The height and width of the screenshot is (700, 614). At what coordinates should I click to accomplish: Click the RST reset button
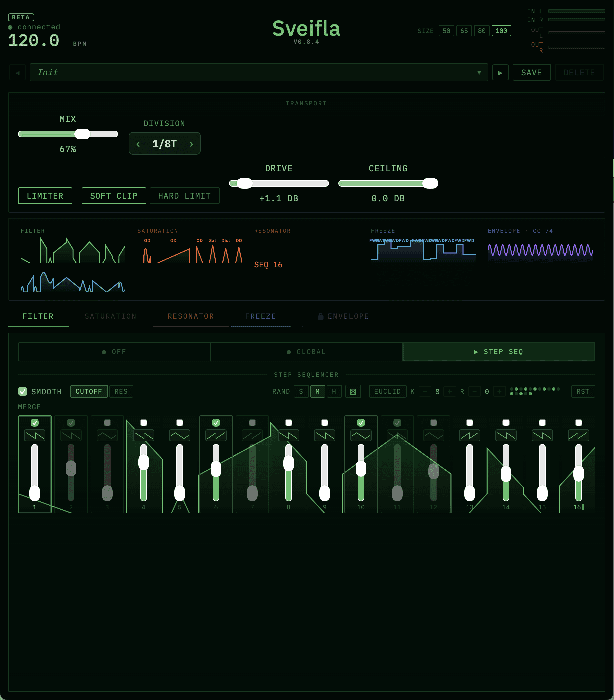pos(583,391)
